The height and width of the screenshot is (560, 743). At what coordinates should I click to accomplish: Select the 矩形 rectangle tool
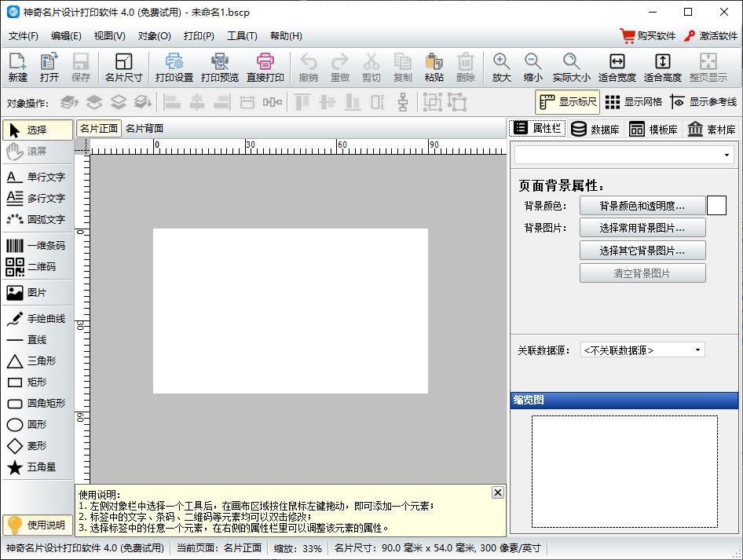(38, 382)
